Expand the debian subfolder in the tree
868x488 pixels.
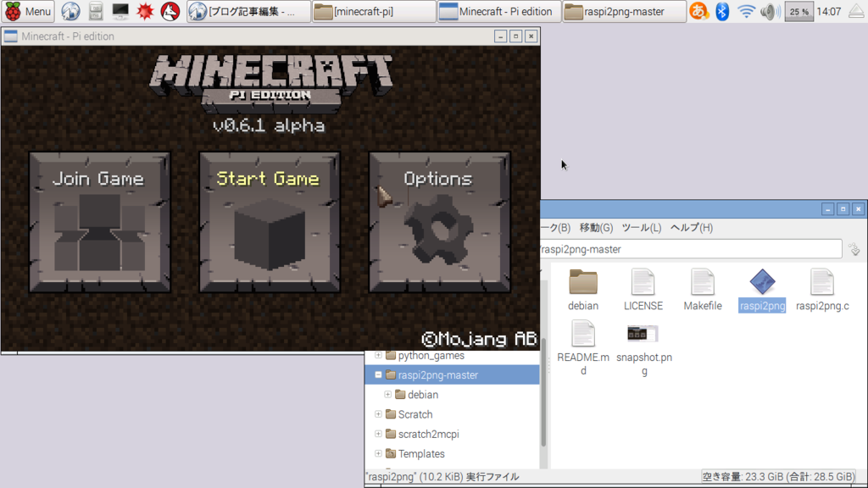[387, 395]
